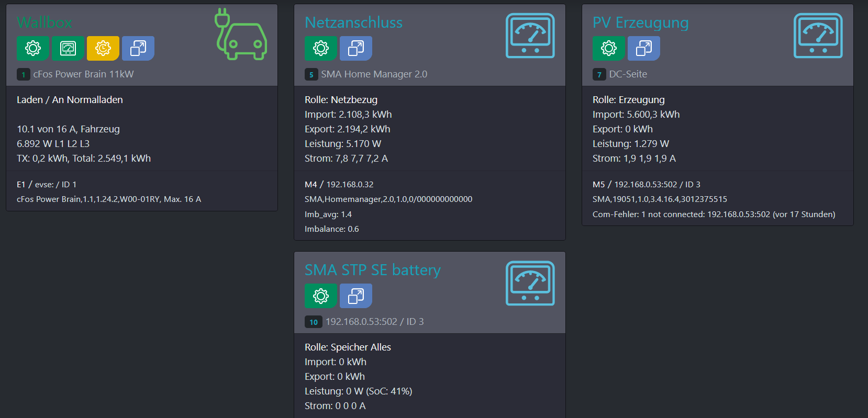Screen dimensions: 868x418
Task: Click the PV Erzeugung meter gauge icon
Action: click(818, 36)
